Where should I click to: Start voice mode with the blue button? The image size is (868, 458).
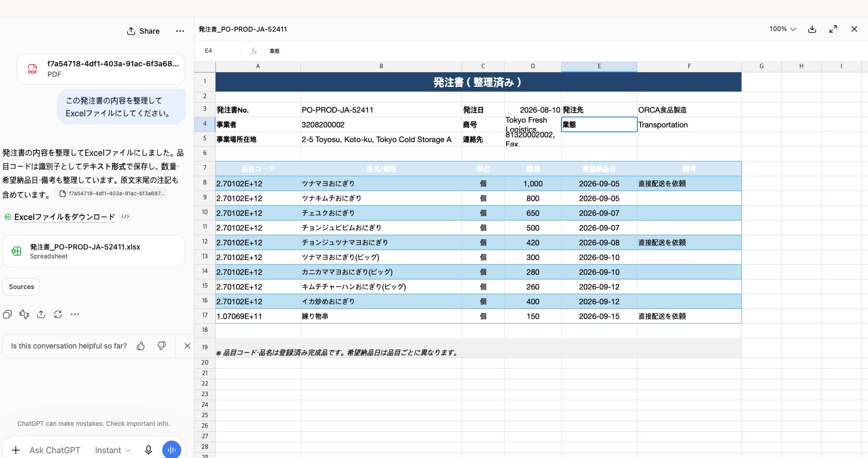172,450
